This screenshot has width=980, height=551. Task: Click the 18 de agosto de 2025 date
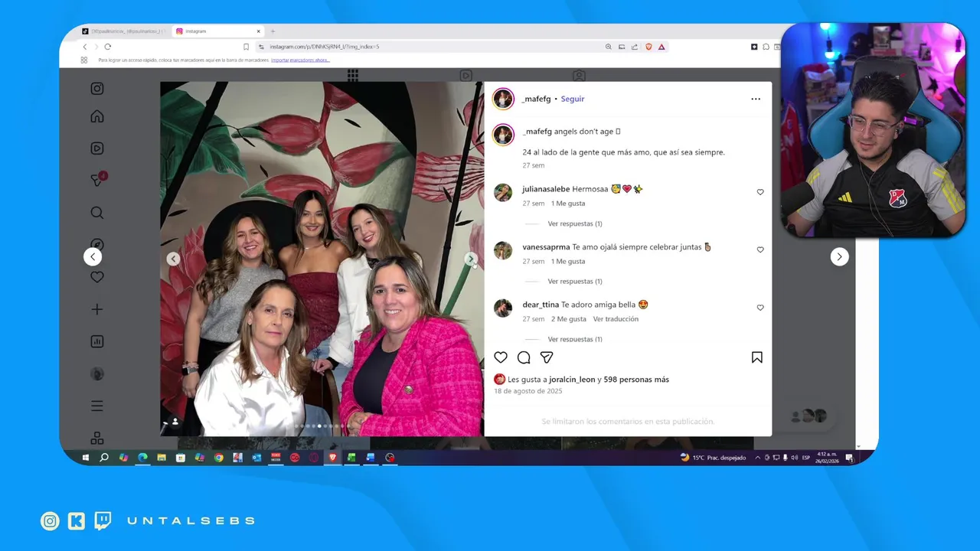528,391
